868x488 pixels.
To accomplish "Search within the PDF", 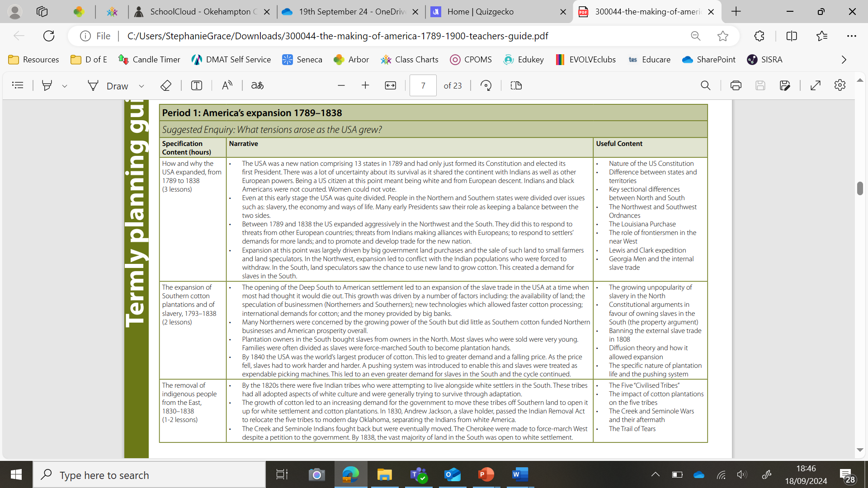I will (x=706, y=85).
